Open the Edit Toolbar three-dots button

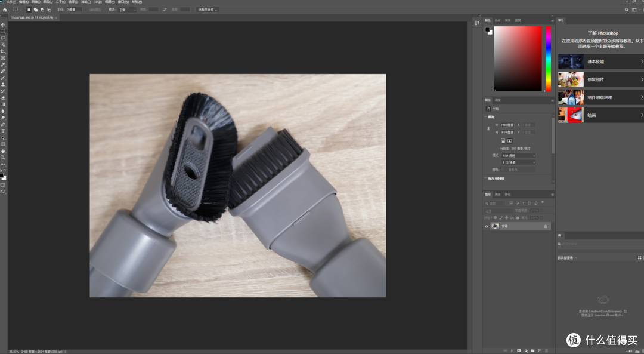pyautogui.click(x=3, y=164)
